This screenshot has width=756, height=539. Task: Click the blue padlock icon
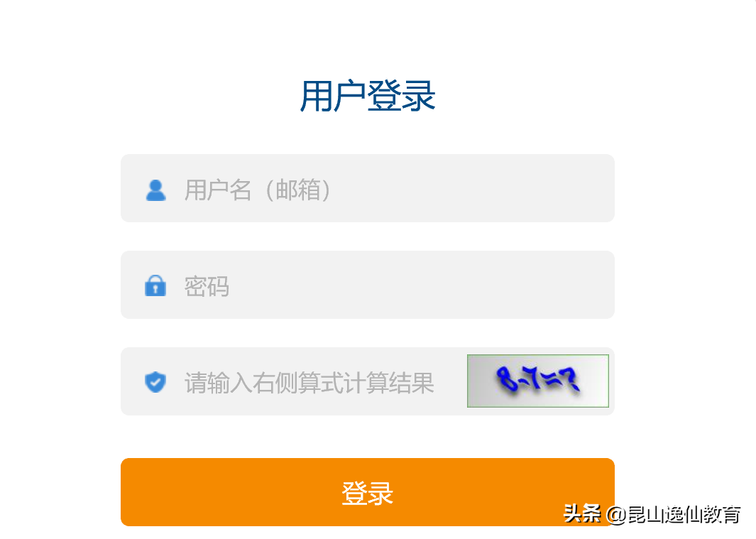pyautogui.click(x=155, y=285)
